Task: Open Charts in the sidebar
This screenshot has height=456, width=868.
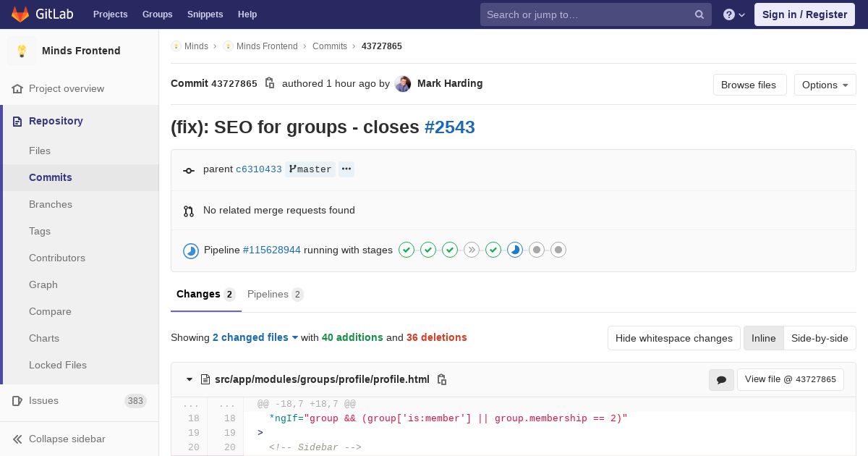Action: point(44,338)
